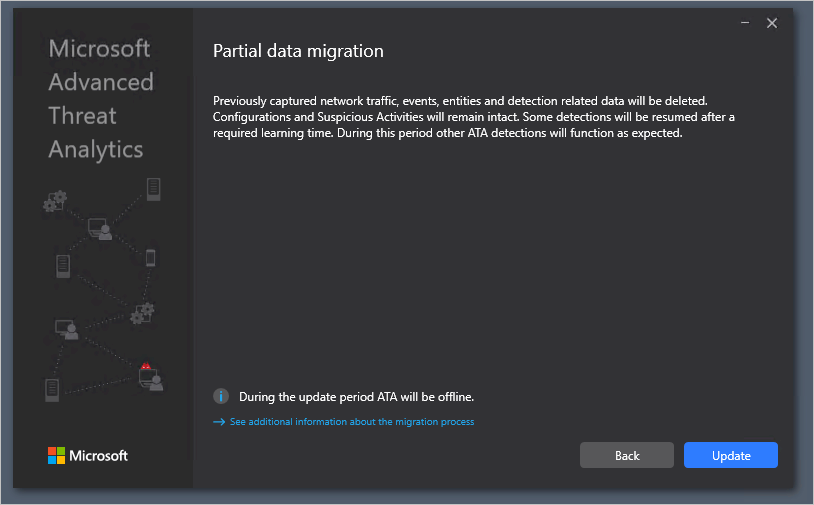Click the server icon at the diagram's bottom left

pyautogui.click(x=52, y=389)
